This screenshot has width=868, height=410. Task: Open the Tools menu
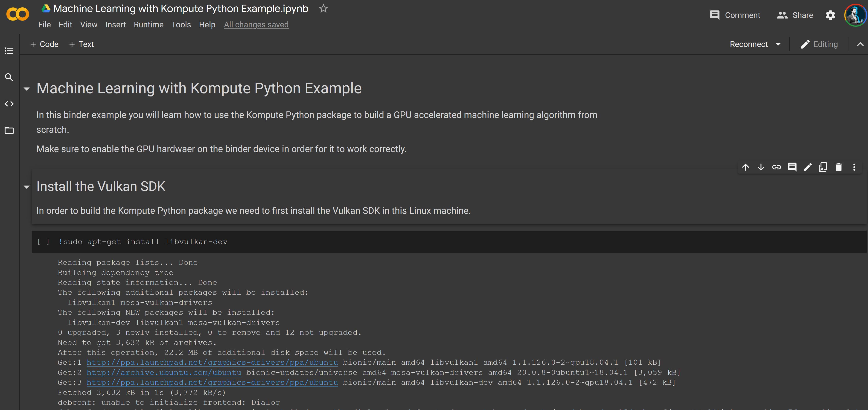pos(181,25)
